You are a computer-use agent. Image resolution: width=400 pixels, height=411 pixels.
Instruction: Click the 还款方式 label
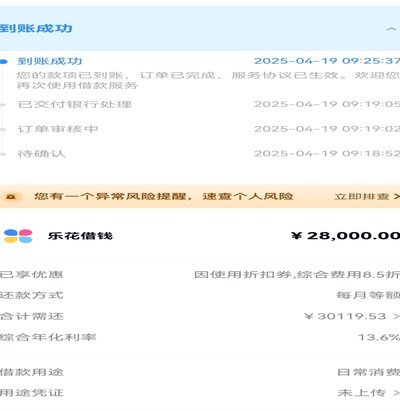(x=31, y=295)
